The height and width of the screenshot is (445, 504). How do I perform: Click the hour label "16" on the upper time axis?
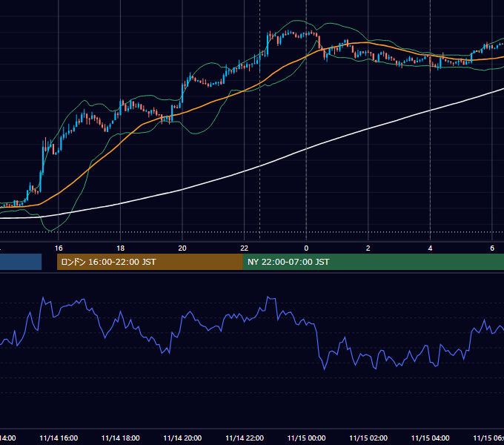coord(59,248)
